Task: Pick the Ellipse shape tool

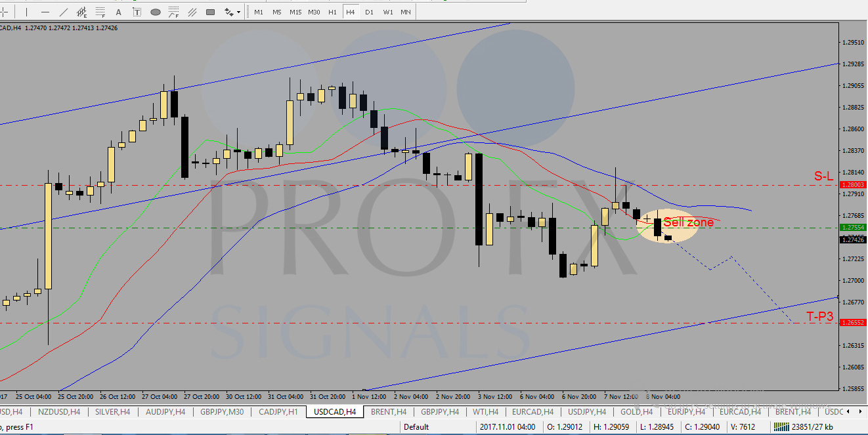Action: pos(156,12)
